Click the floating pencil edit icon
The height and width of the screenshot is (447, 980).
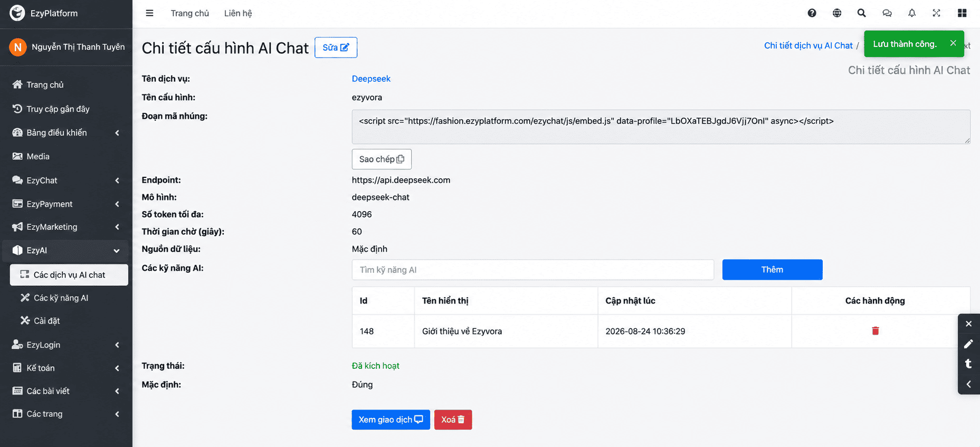click(969, 344)
